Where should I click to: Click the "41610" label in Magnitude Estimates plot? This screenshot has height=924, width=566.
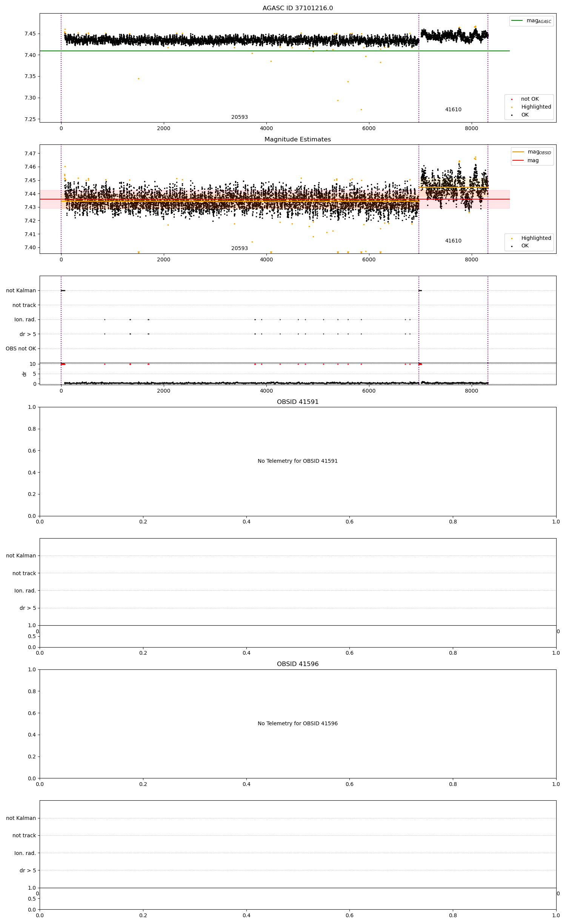point(453,241)
